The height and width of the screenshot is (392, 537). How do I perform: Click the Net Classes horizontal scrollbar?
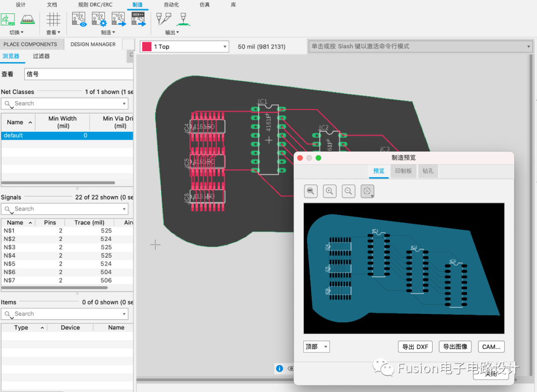tap(58, 183)
